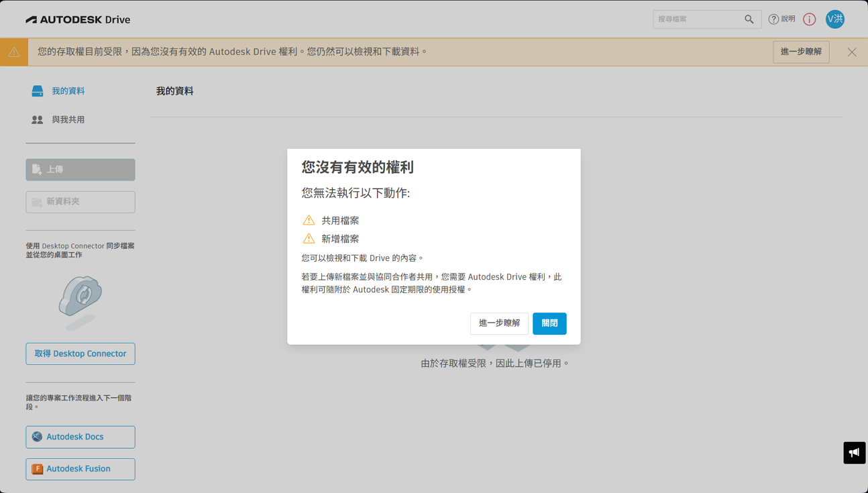The width and height of the screenshot is (868, 493).
Task: Open the 說明 help menu
Action: coord(781,19)
